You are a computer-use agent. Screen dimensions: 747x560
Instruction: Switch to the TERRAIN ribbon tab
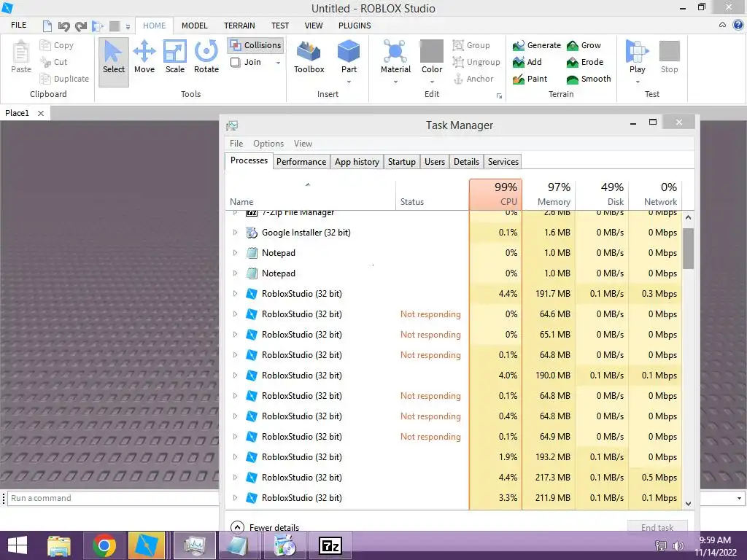point(239,26)
